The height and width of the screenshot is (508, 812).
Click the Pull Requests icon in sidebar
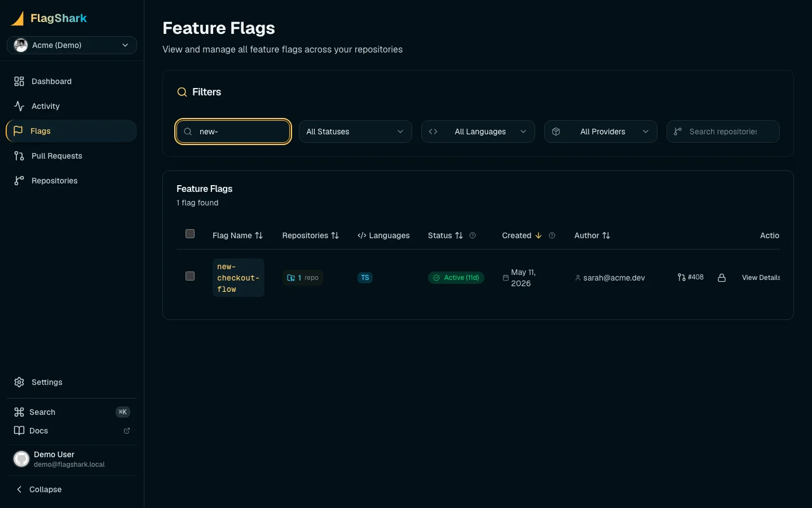19,156
